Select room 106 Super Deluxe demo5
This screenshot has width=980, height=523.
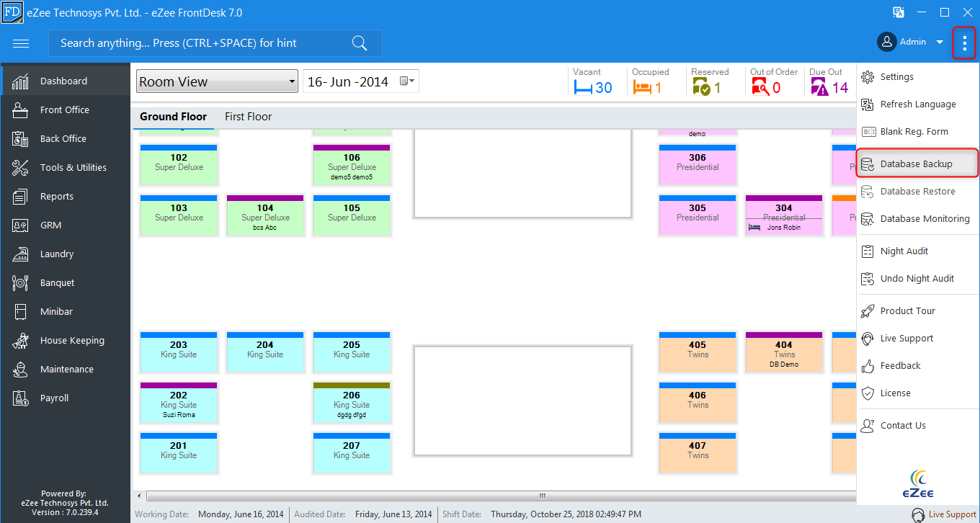[352, 164]
